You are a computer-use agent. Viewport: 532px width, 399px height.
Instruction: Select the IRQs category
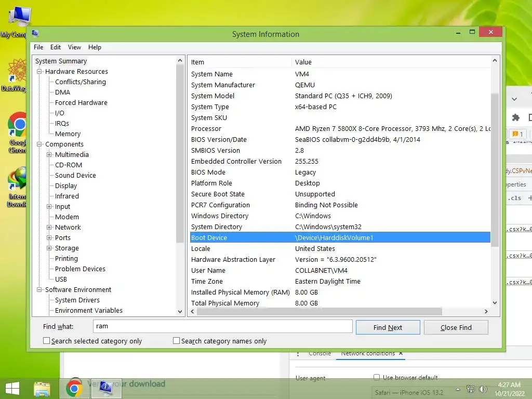point(62,124)
